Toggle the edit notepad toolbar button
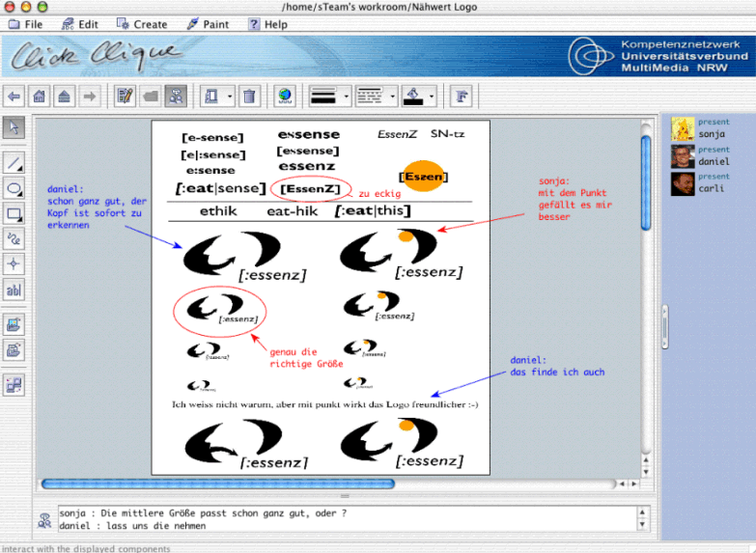 coord(125,97)
